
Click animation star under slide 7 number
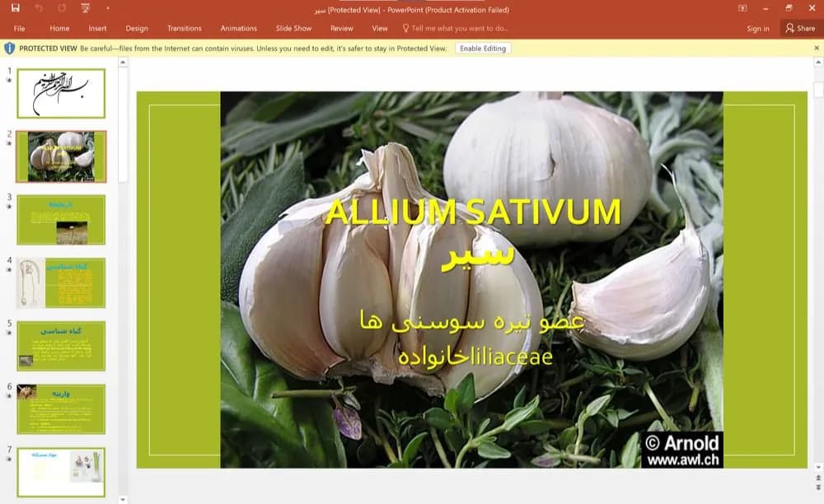(x=9, y=459)
